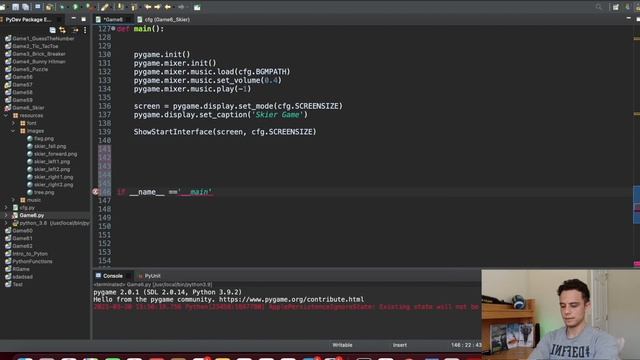Click the Save toolbar icon
The width and height of the screenshot is (640, 360).
pos(15,7)
